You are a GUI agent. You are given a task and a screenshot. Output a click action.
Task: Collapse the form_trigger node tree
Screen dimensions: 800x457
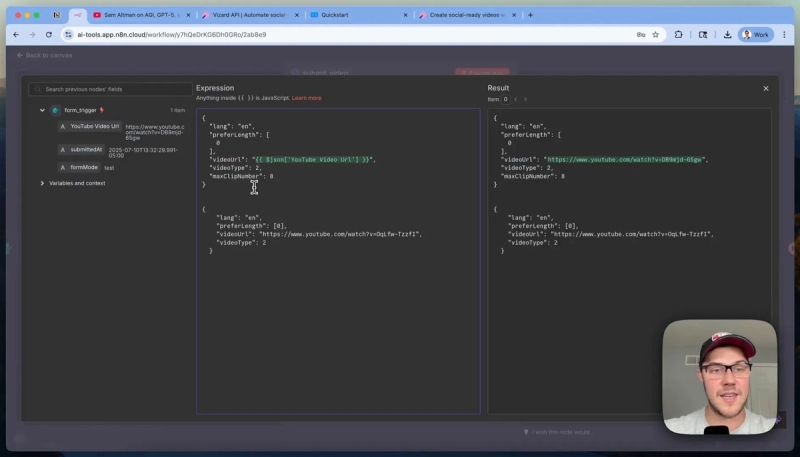(x=42, y=110)
